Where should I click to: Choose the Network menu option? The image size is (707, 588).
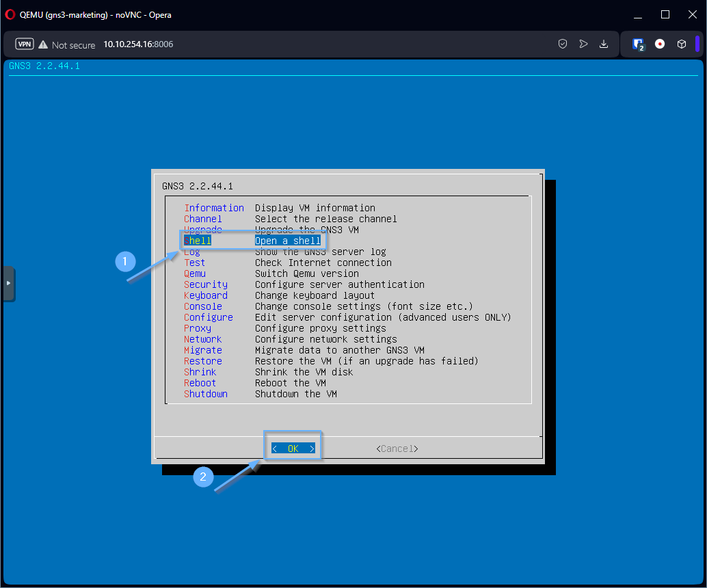click(202, 339)
